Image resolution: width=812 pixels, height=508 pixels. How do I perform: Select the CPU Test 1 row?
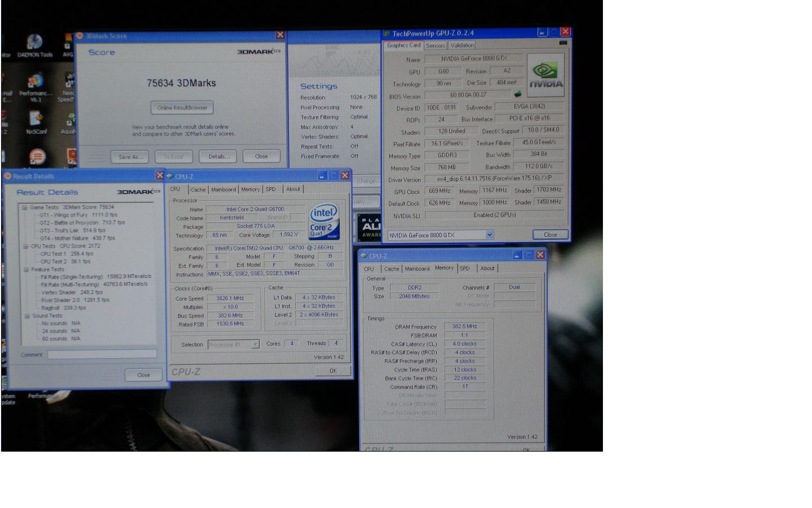pyautogui.click(x=66, y=254)
